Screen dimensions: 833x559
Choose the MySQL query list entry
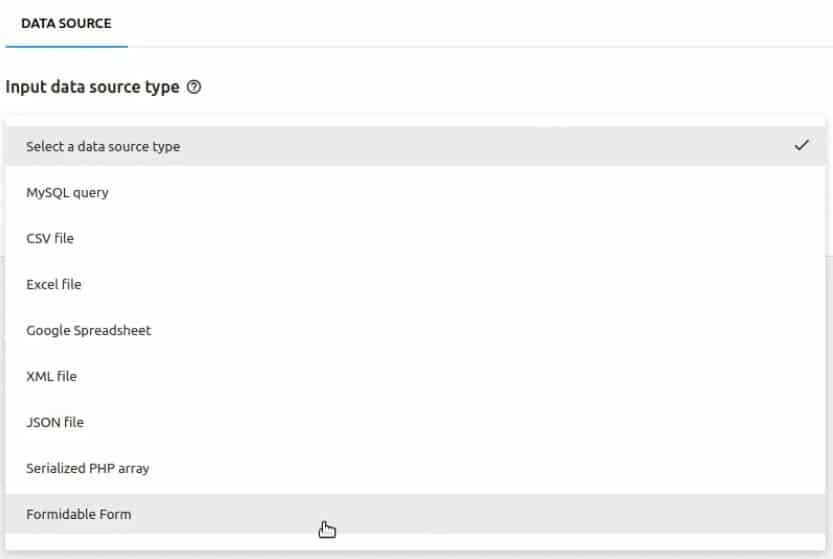415,192
